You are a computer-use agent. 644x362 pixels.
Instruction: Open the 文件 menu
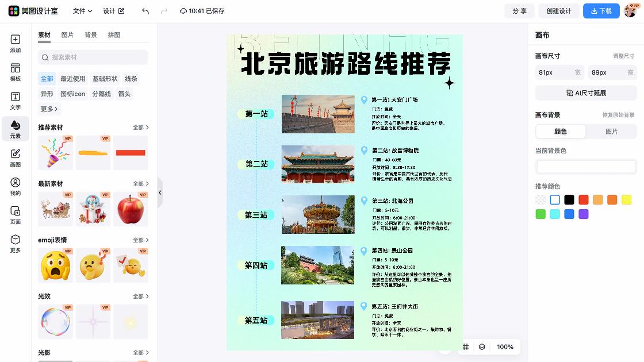(x=82, y=11)
